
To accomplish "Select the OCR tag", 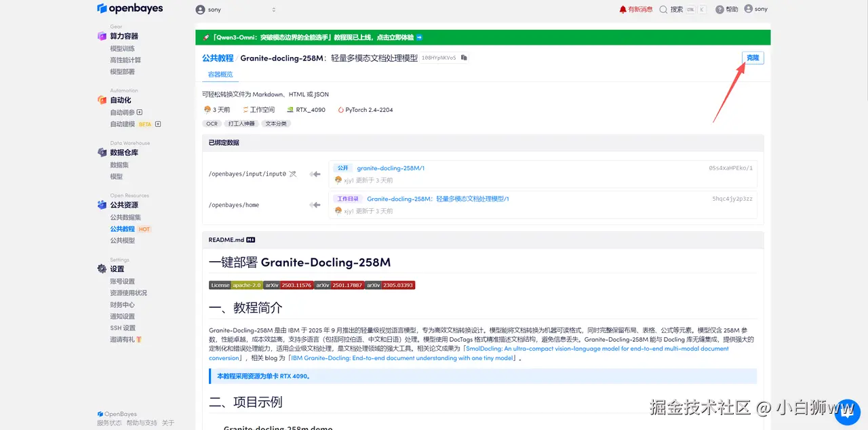I will (212, 123).
